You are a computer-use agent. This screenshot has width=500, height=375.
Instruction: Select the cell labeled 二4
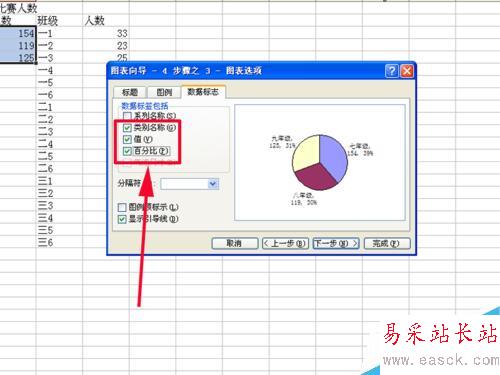click(59, 144)
